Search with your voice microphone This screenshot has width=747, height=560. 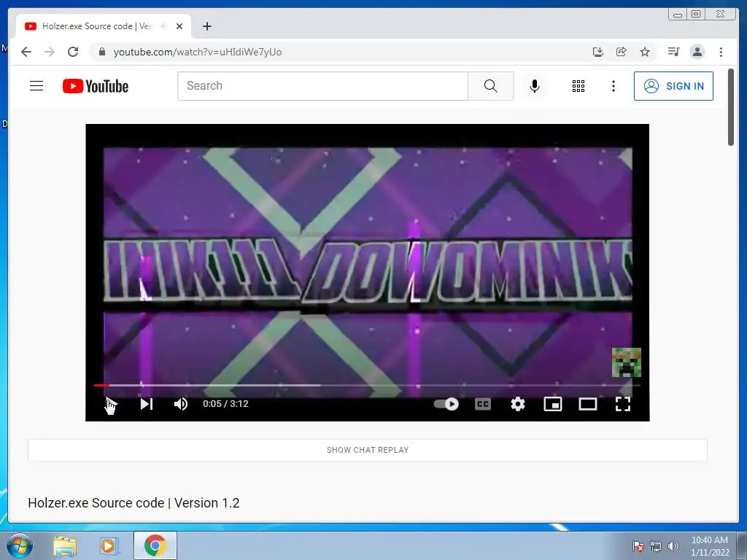pos(535,86)
